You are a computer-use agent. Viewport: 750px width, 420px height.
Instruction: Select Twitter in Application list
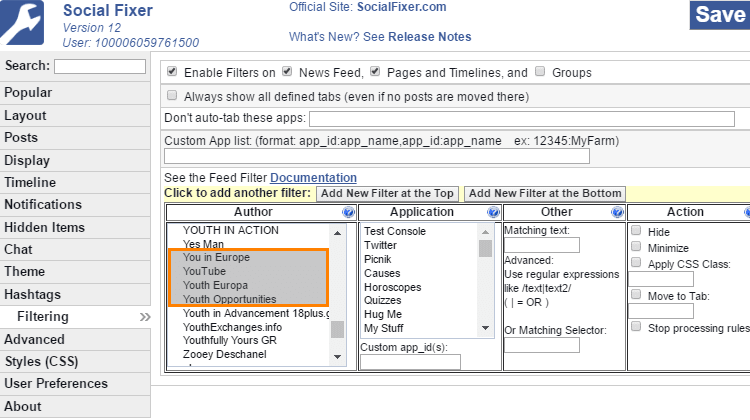tap(380, 245)
